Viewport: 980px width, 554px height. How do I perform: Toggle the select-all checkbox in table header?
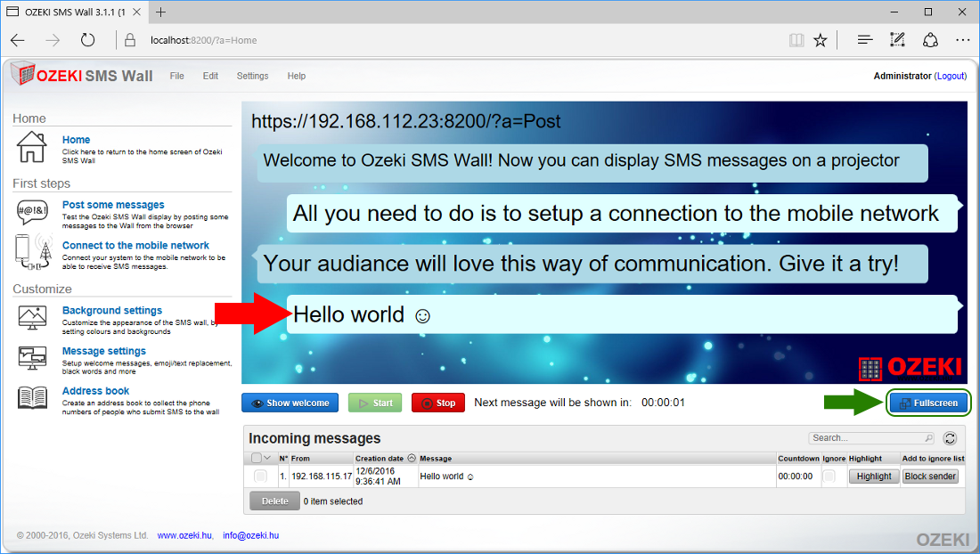click(x=257, y=458)
